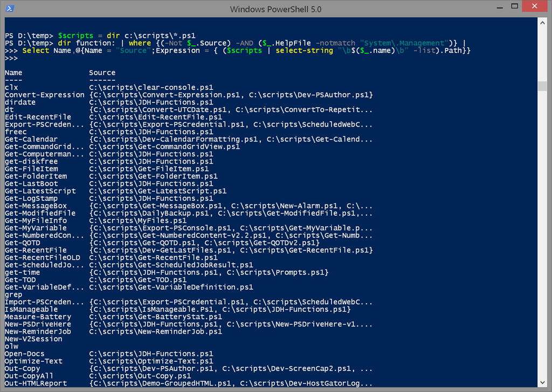Viewport: 552px width, 392px height.
Task: Click the Convert-Expression row name
Action: [x=45, y=95]
